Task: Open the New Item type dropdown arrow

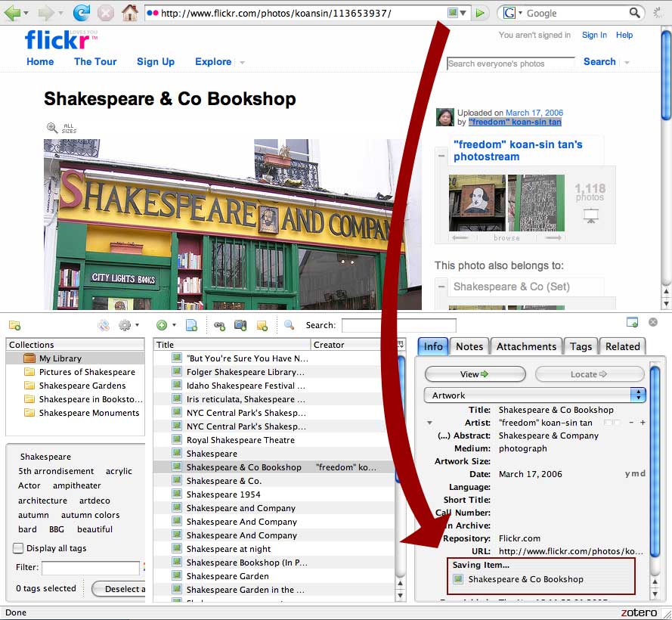Action: [174, 325]
